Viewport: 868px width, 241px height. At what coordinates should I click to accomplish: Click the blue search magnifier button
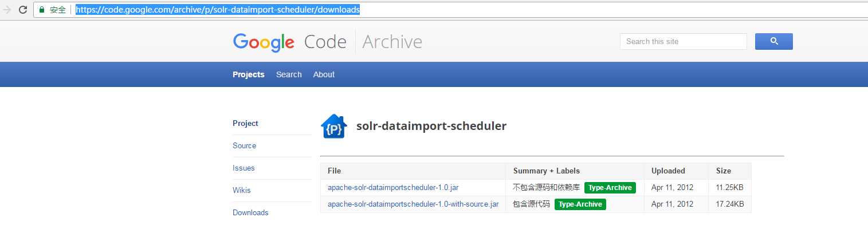[x=773, y=41]
